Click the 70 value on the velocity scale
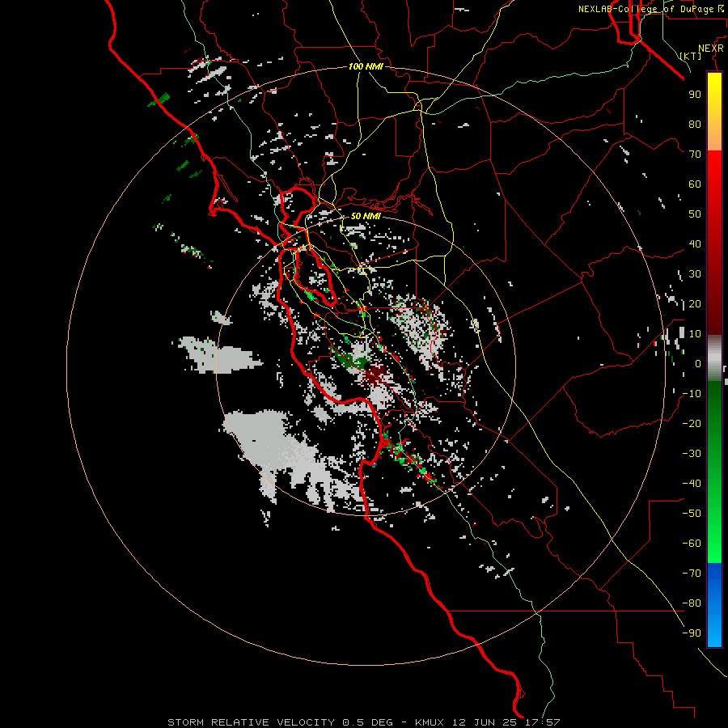Viewport: 728px width, 728px height. tap(695, 154)
